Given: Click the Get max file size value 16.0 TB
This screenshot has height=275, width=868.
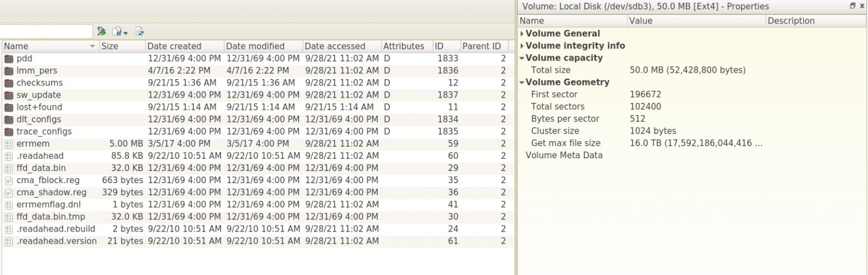Looking at the screenshot, I should coord(696,143).
